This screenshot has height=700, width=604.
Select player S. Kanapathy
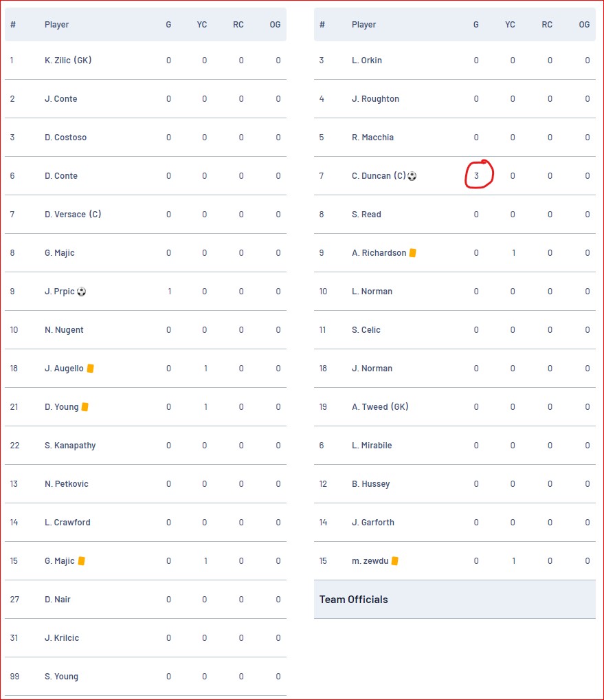tap(70, 446)
